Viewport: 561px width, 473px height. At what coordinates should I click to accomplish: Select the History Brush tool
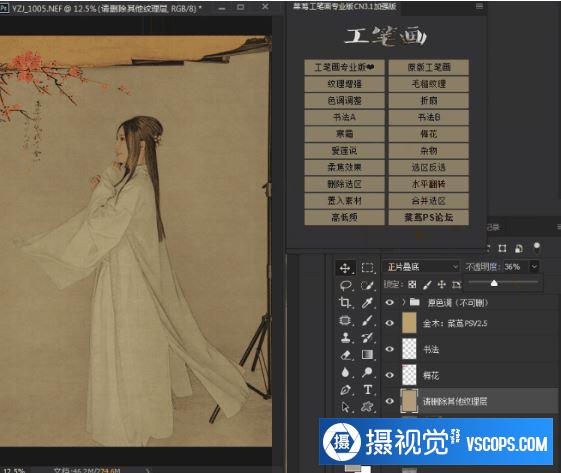[x=367, y=337]
